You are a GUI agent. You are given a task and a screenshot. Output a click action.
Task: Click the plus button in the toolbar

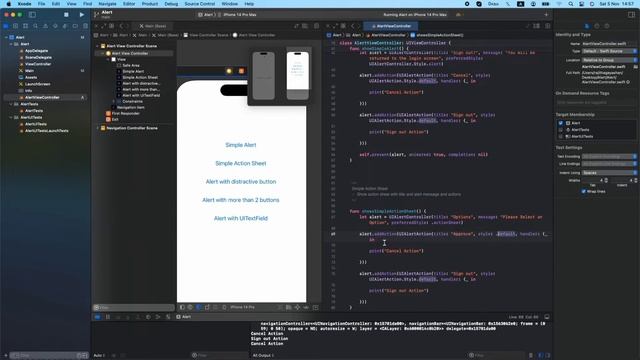point(546,15)
